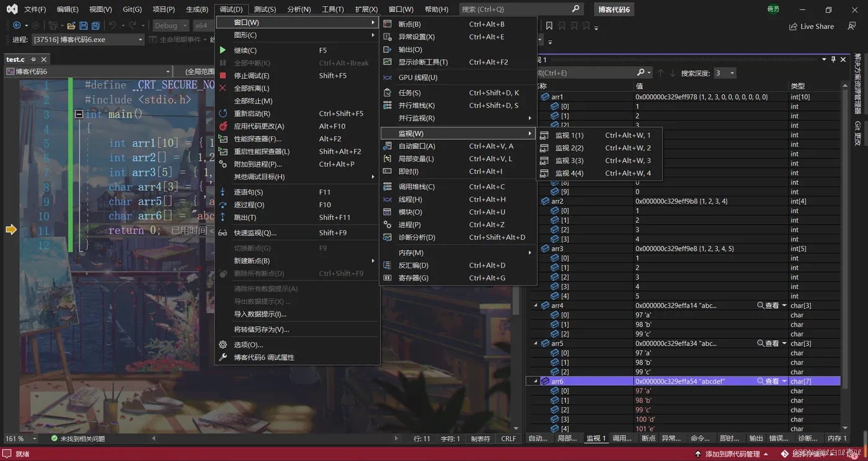868x461 pixels.
Task: Restart debugging with 重新启动
Action: (252, 113)
